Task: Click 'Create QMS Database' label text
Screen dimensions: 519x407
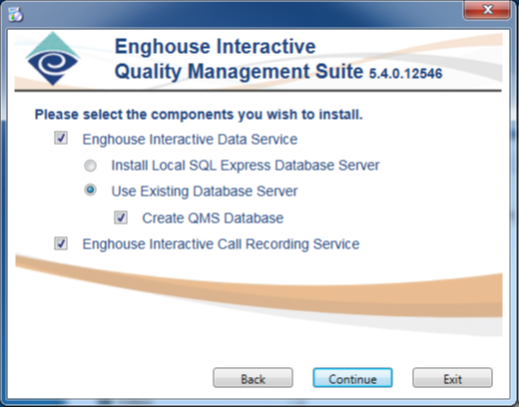Action: 213,218
